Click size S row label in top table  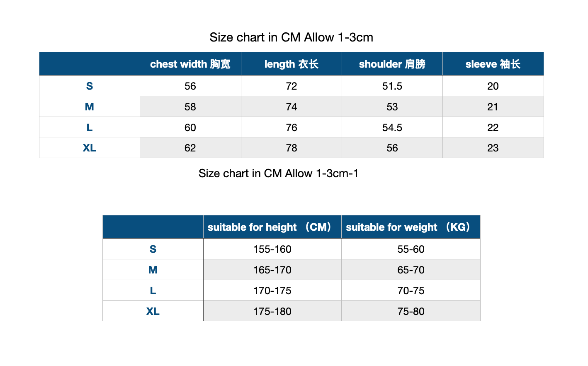pos(90,86)
